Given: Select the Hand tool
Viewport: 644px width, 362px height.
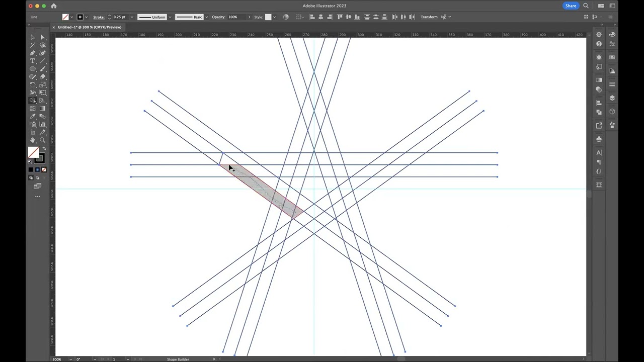Looking at the screenshot, I should click(33, 140).
